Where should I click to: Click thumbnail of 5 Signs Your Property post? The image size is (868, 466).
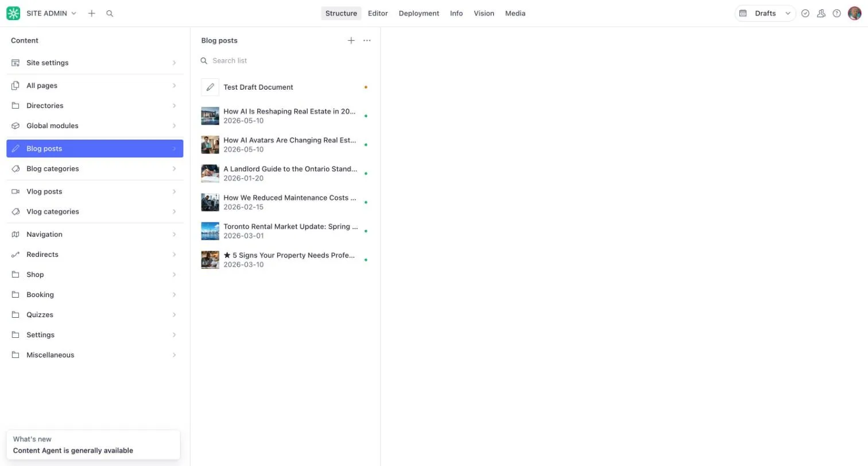210,260
